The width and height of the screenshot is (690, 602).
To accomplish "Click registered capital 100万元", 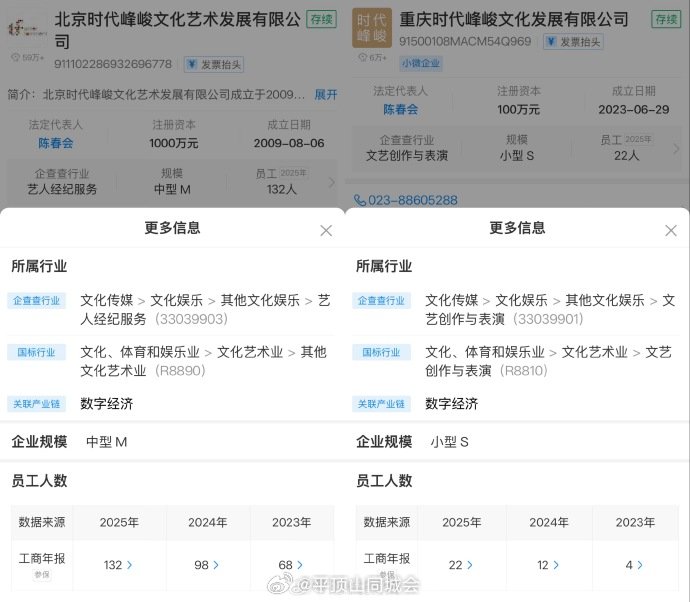I will pos(518,109).
